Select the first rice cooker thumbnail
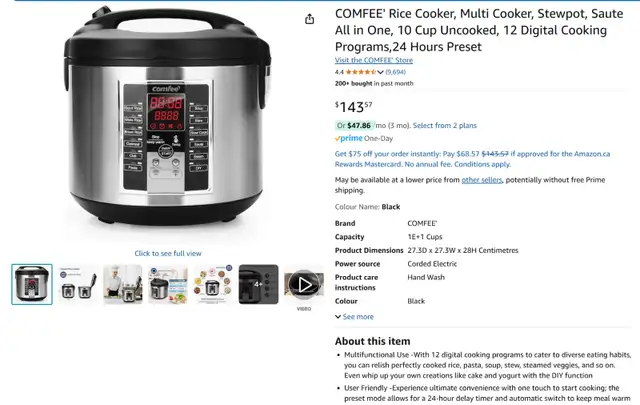Screen dimensions: 640x405 point(32,285)
